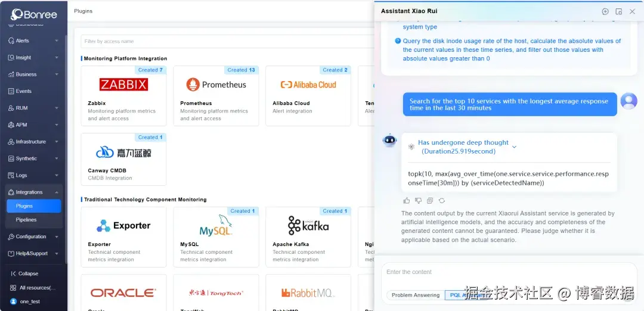
Task: Click the generated topk PQL query text
Action: point(509,179)
